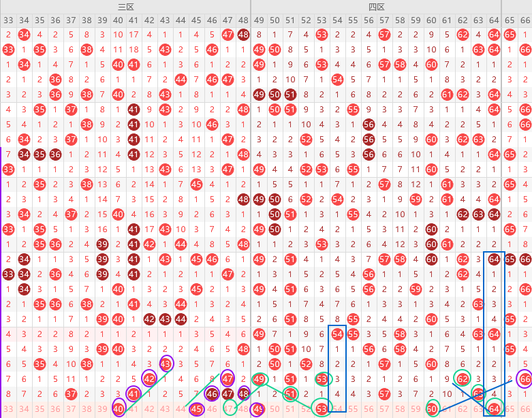
Task: Toggle number 36 in the bottom selection row
Action: coord(55,409)
